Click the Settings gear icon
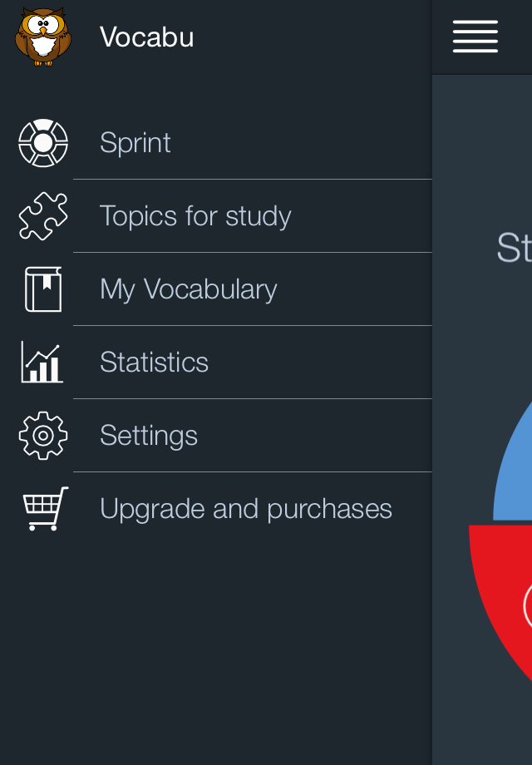Image resolution: width=532 pixels, height=765 pixels. 42,435
